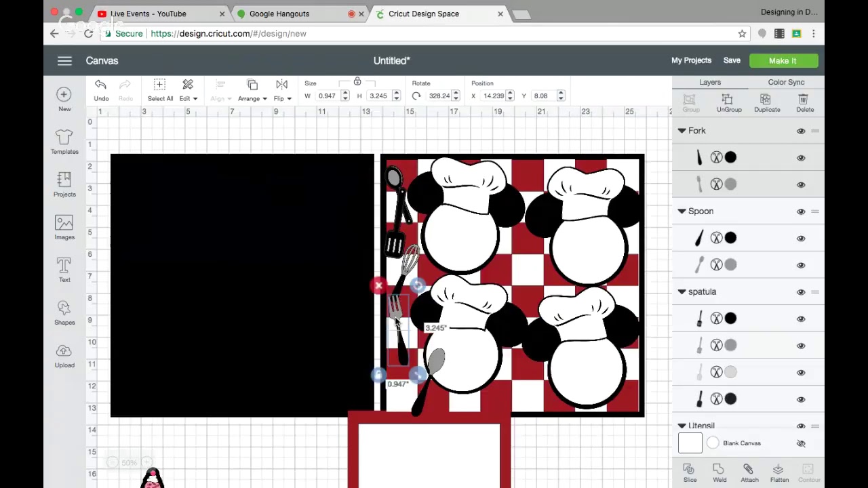Click the Slice tool
The height and width of the screenshot is (488, 868).
[690, 473]
